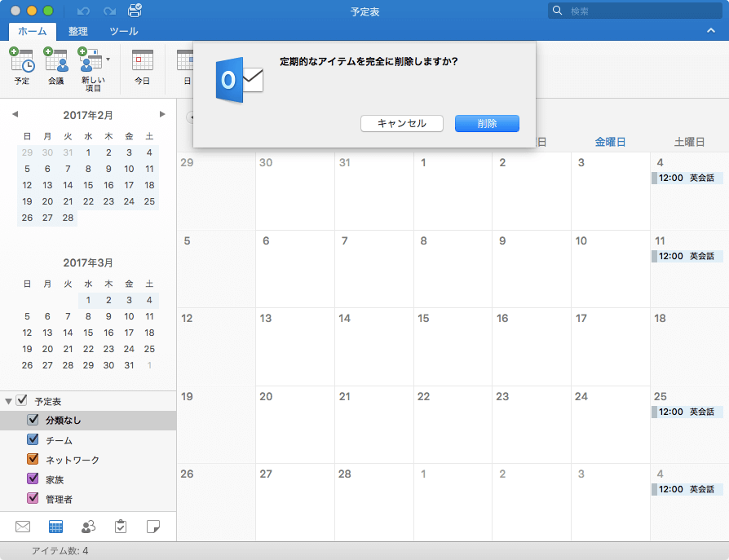Confirm deletion with the 削除 button
Image resolution: width=729 pixels, height=560 pixels.
pos(487,123)
